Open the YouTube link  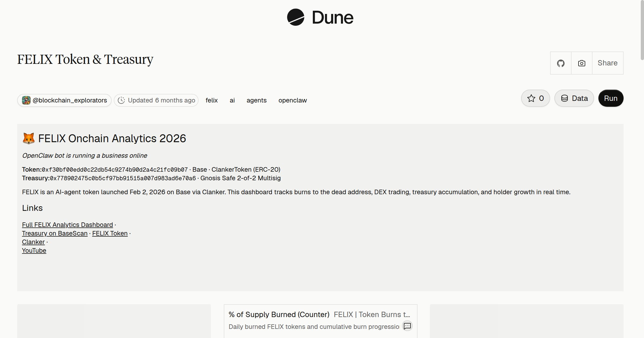tap(34, 251)
